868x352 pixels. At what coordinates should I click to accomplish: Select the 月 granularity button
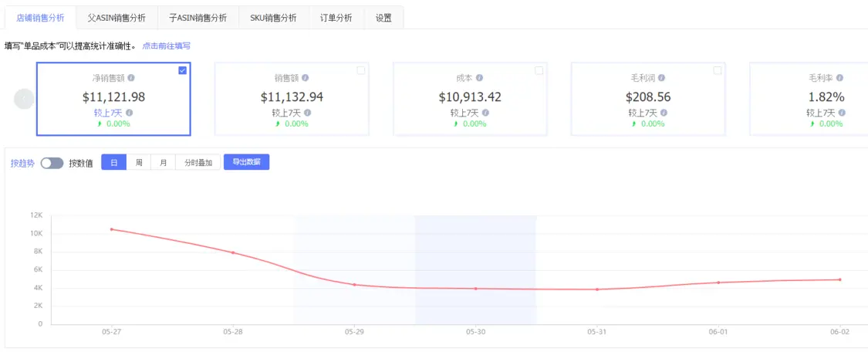[x=164, y=163]
